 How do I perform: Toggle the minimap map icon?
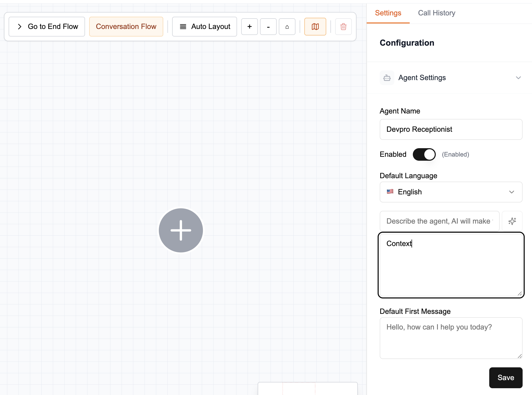[x=315, y=27]
